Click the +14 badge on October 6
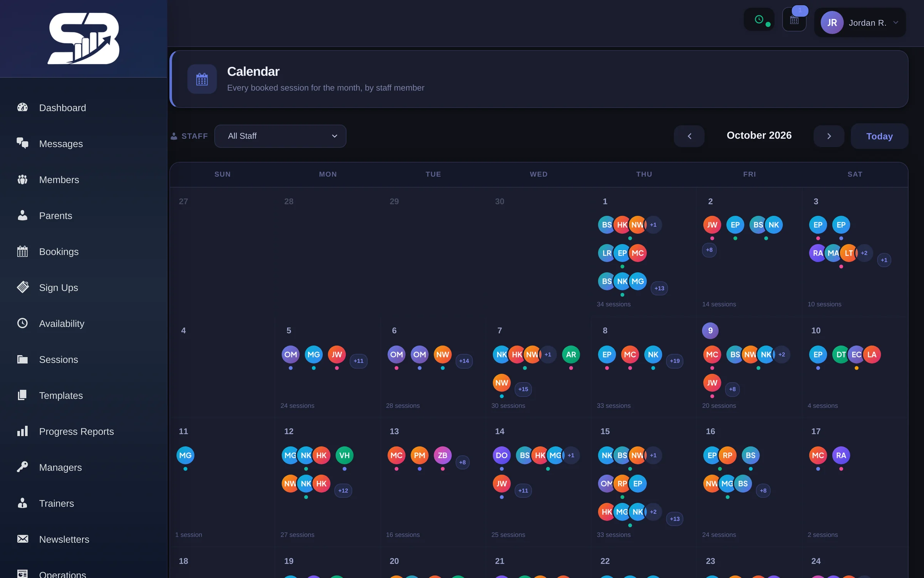Viewport: 924px width, 578px height. click(464, 361)
